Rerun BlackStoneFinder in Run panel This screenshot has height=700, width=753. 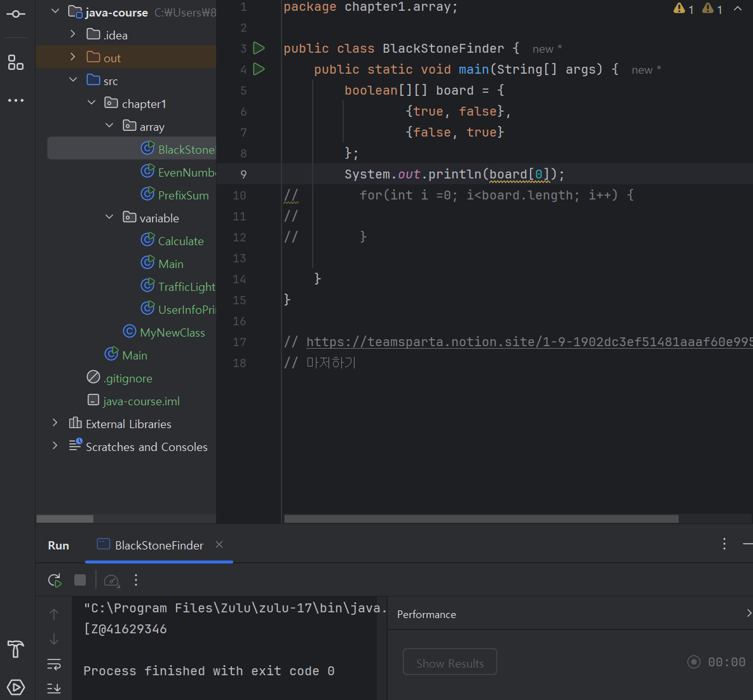[x=55, y=580]
